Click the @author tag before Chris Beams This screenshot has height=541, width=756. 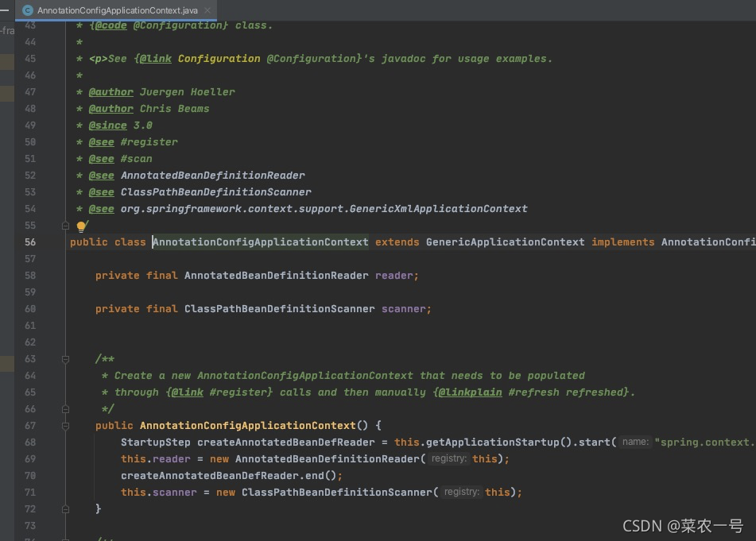pyautogui.click(x=110, y=109)
